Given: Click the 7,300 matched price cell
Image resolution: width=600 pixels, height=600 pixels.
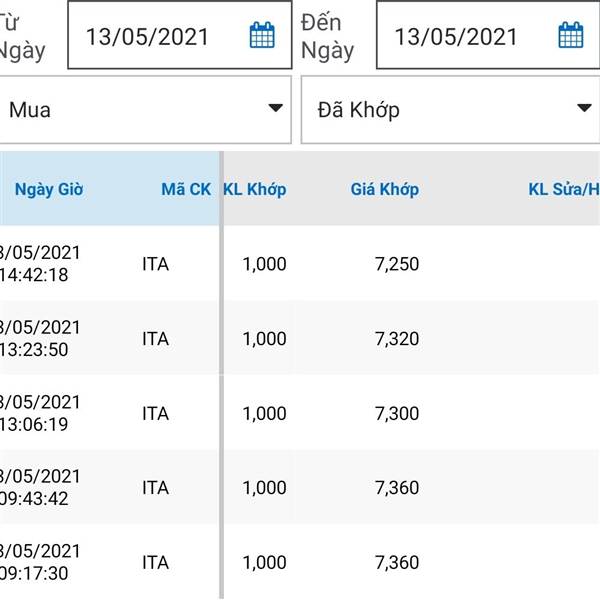Looking at the screenshot, I should pyautogui.click(x=396, y=413).
